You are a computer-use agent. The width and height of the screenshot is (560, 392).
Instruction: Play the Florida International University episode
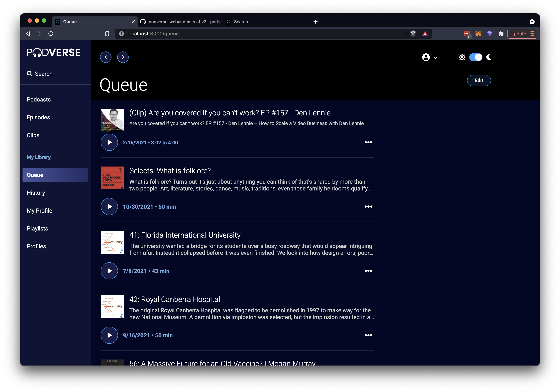(109, 271)
